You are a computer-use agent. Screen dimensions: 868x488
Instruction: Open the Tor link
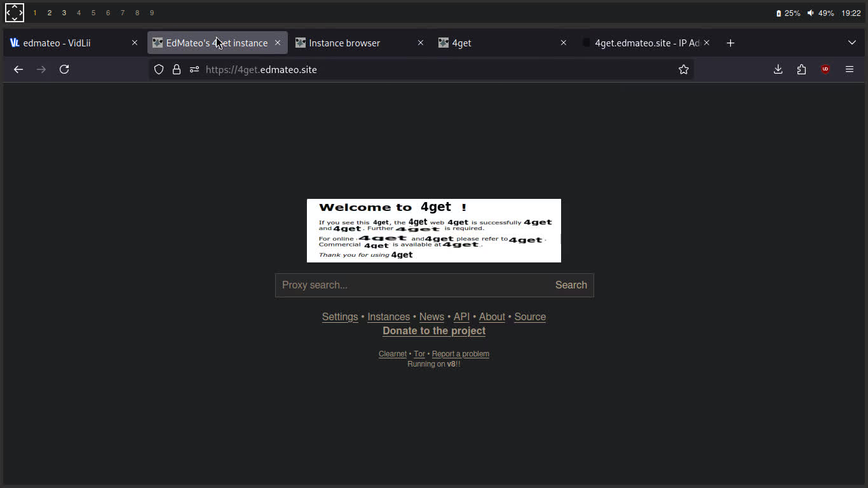419,354
